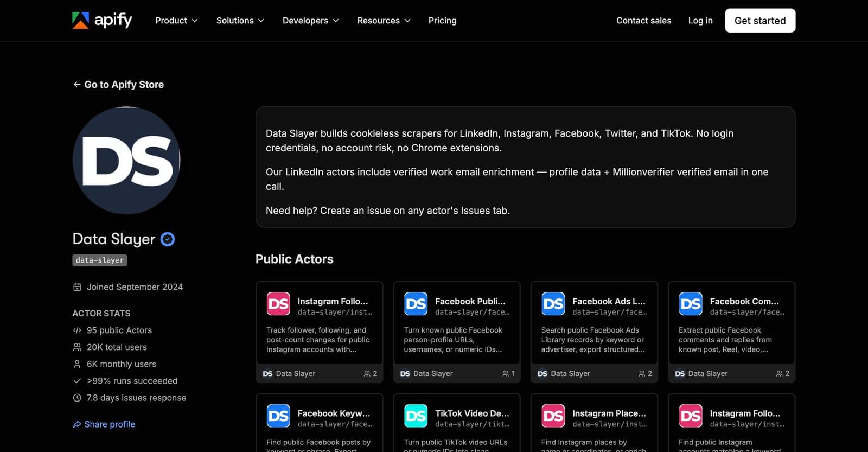
Task: Click the "7.8 days issues response" stat text
Action: click(x=137, y=398)
